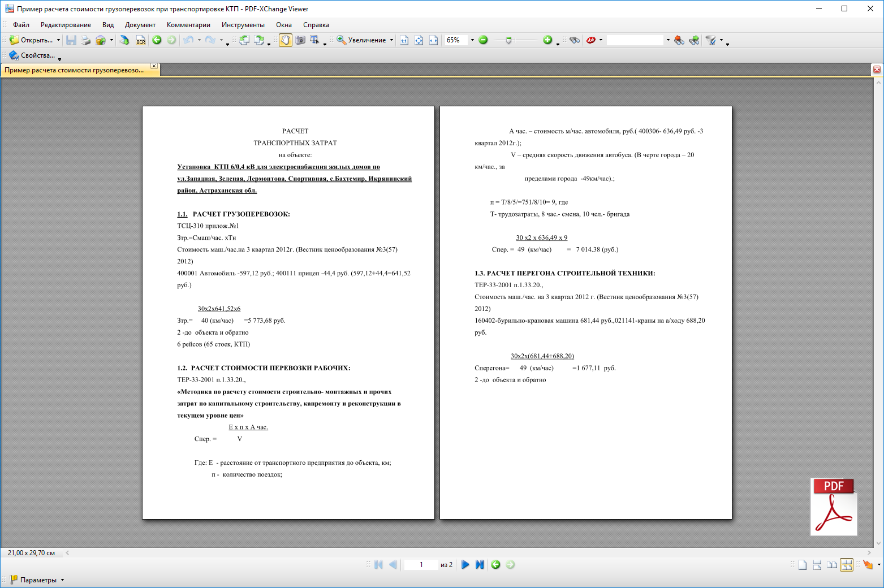Expand the Открыть dropdown arrow
This screenshot has height=588, width=884.
(x=58, y=40)
